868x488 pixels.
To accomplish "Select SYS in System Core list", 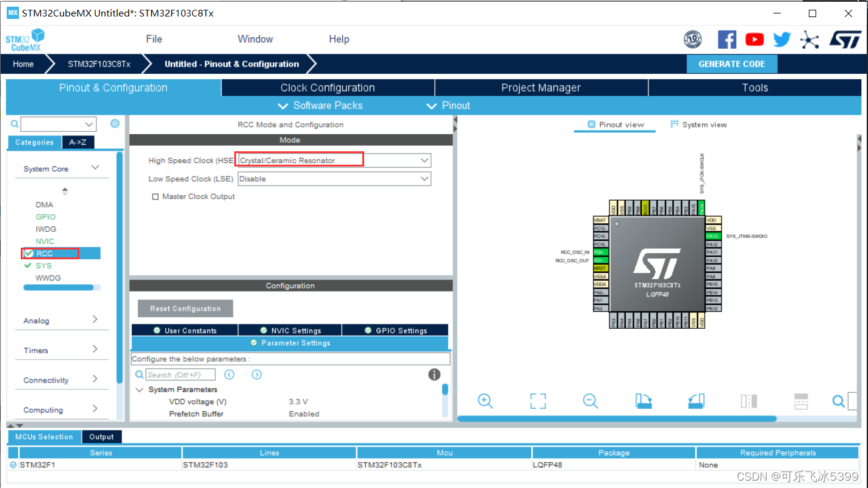I will [x=44, y=265].
